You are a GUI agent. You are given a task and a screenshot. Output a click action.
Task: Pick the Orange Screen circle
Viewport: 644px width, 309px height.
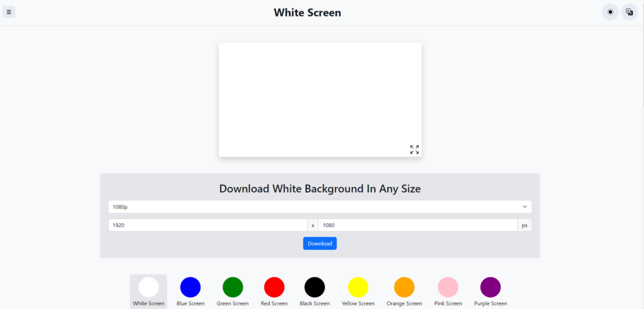(404, 287)
